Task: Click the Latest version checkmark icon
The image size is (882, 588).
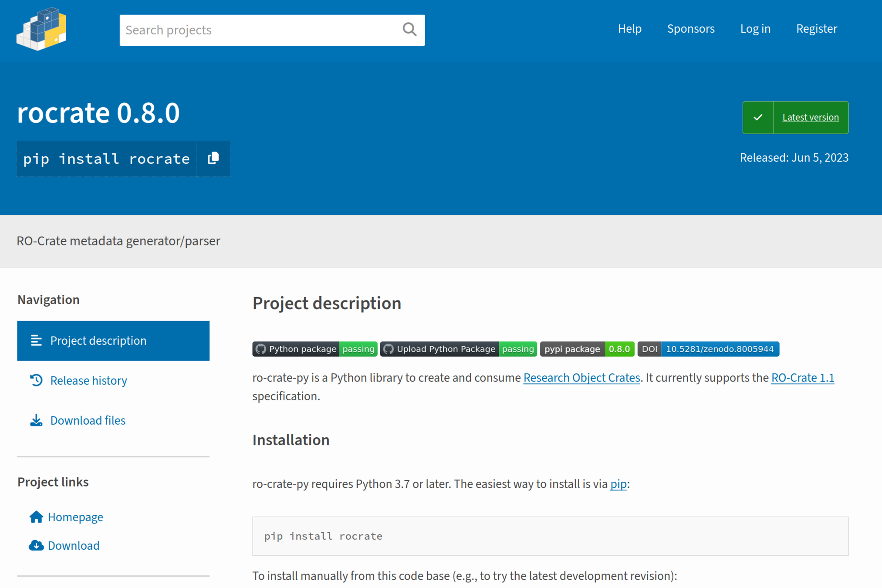Action: tap(758, 118)
